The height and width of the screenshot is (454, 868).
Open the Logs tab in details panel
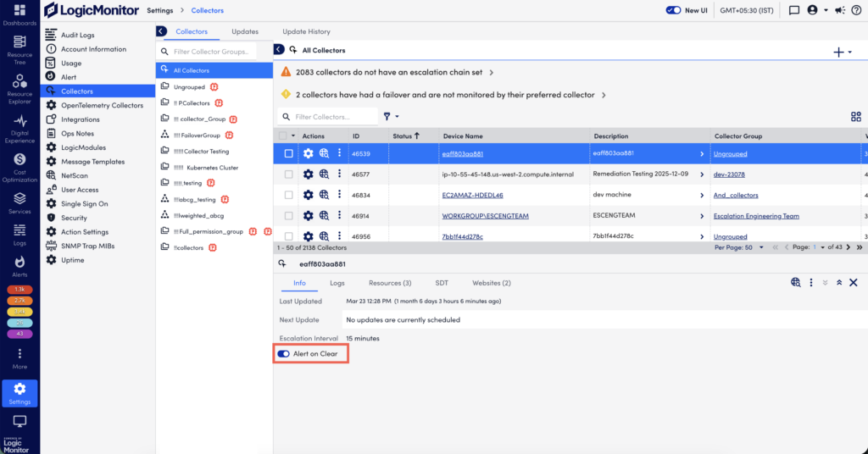337,283
